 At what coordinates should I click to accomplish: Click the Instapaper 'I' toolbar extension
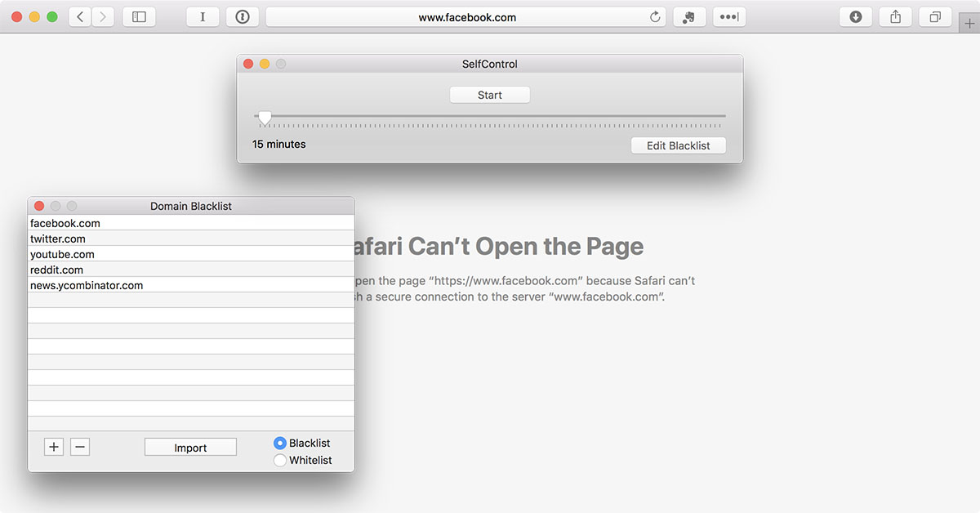point(203,17)
